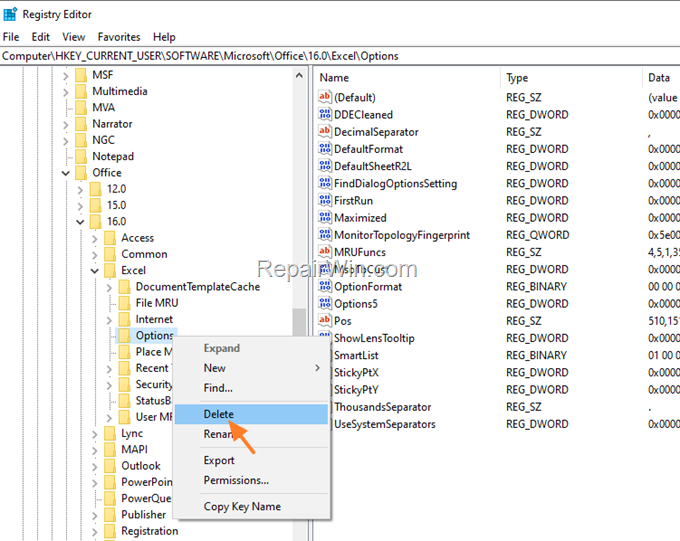680x541 pixels.
Task: Open the Edit menu
Action: point(40,37)
